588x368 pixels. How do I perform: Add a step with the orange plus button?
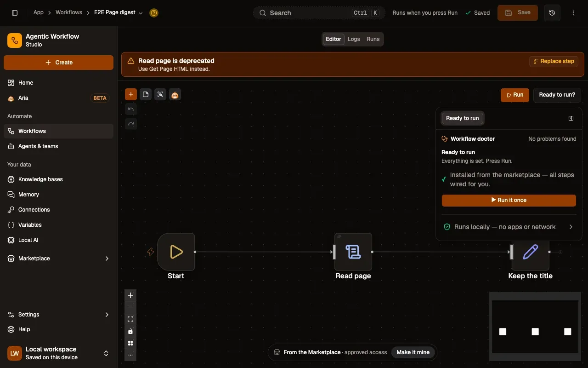131,94
